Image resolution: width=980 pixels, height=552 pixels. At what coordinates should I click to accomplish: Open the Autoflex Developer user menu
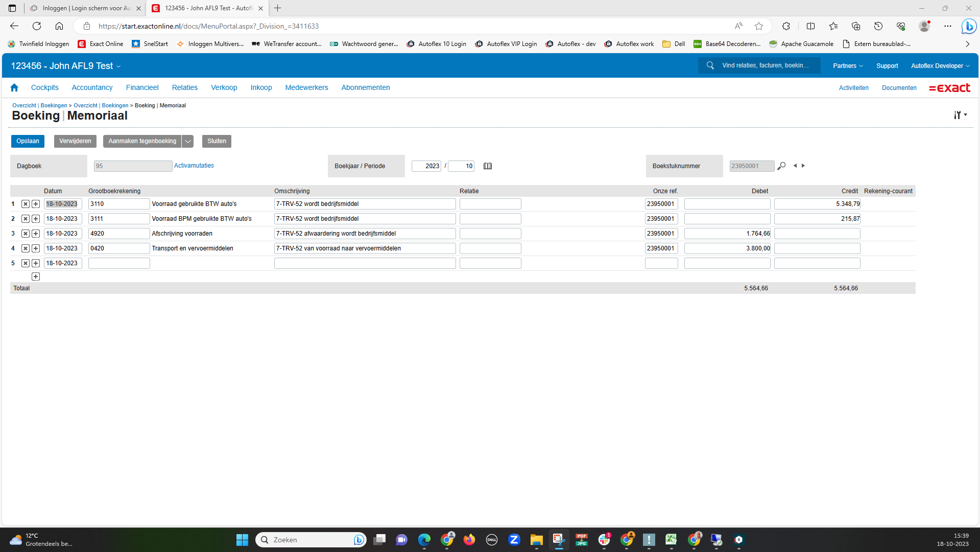pos(940,66)
